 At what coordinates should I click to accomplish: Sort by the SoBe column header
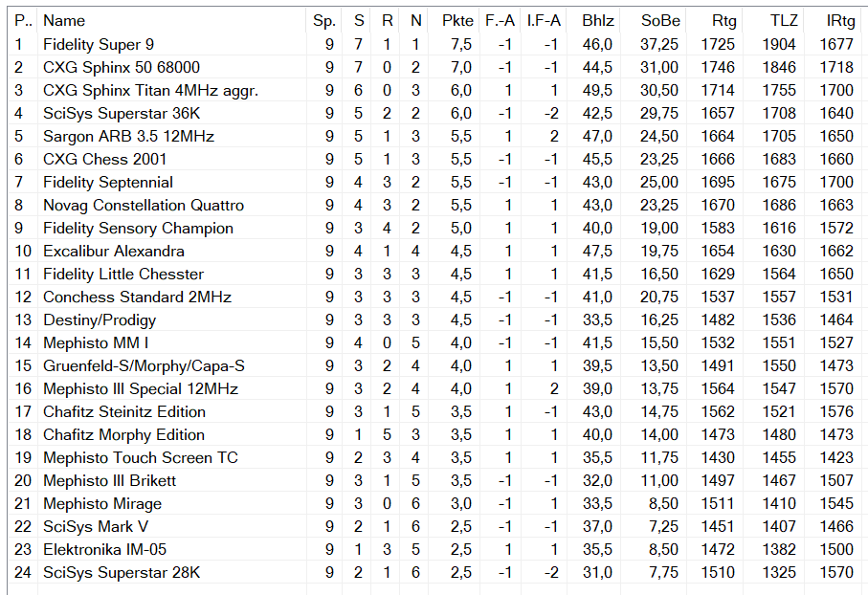[659, 20]
